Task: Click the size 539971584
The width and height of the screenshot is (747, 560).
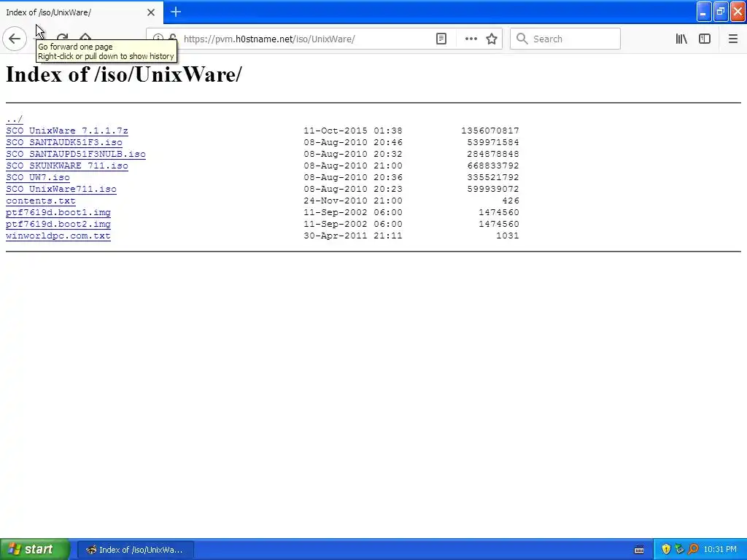Action: [x=492, y=142]
